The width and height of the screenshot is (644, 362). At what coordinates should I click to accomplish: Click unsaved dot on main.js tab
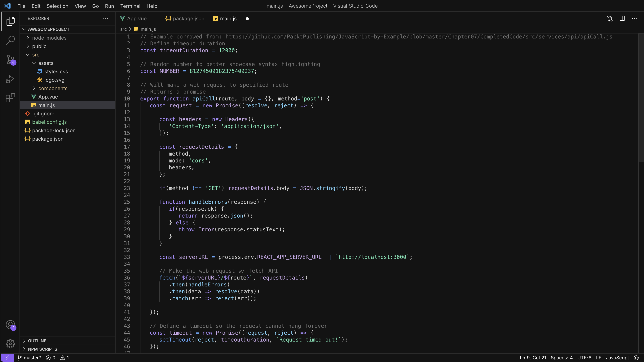(247, 19)
